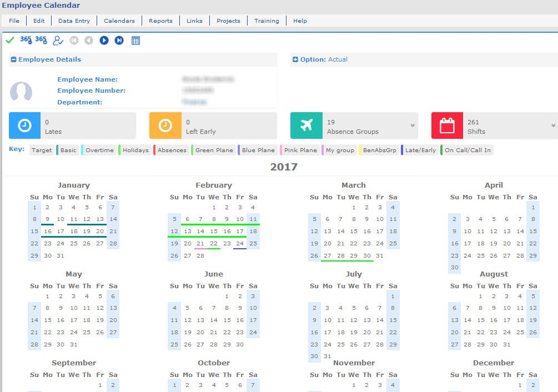Click the Help menu item

[300, 21]
